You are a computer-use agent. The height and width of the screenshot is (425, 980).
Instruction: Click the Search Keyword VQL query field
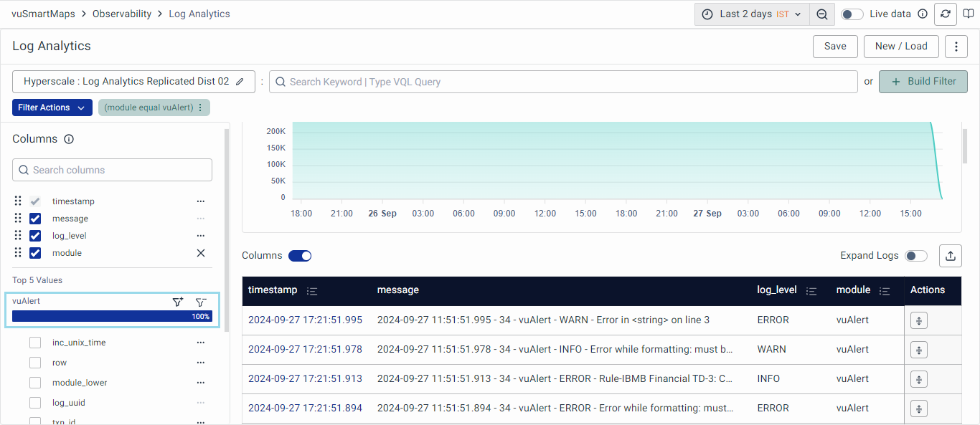[x=563, y=82]
